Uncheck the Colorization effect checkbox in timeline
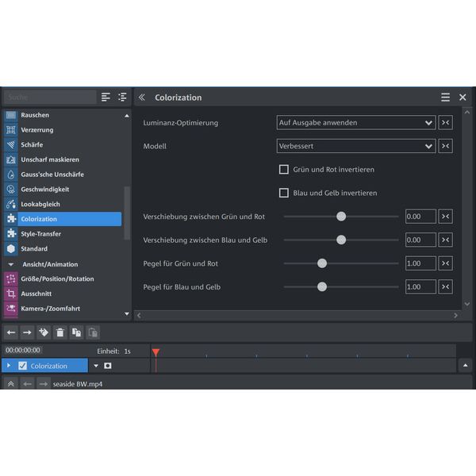 (23, 366)
